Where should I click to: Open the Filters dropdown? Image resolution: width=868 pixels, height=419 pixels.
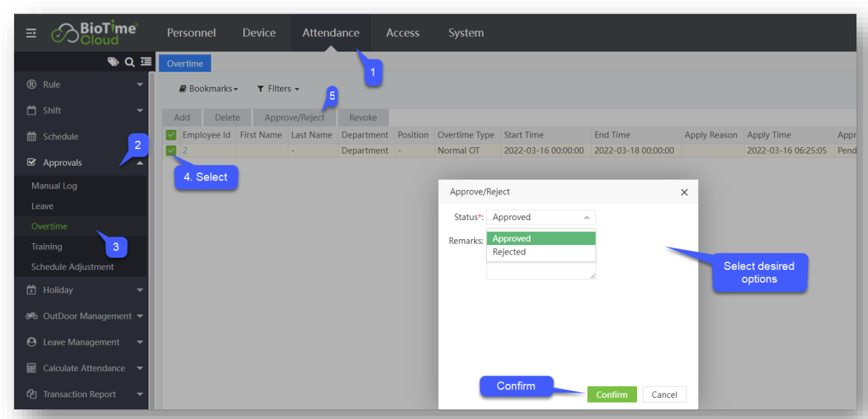coord(278,89)
